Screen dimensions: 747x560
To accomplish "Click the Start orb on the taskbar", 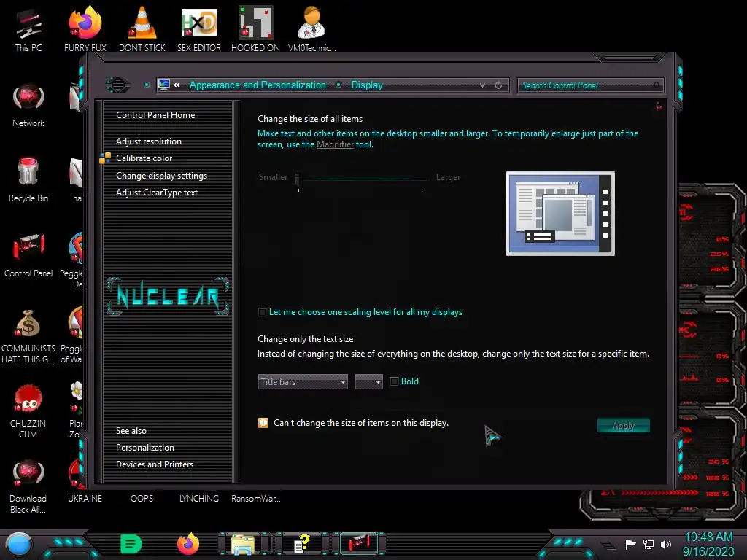I will click(x=19, y=544).
